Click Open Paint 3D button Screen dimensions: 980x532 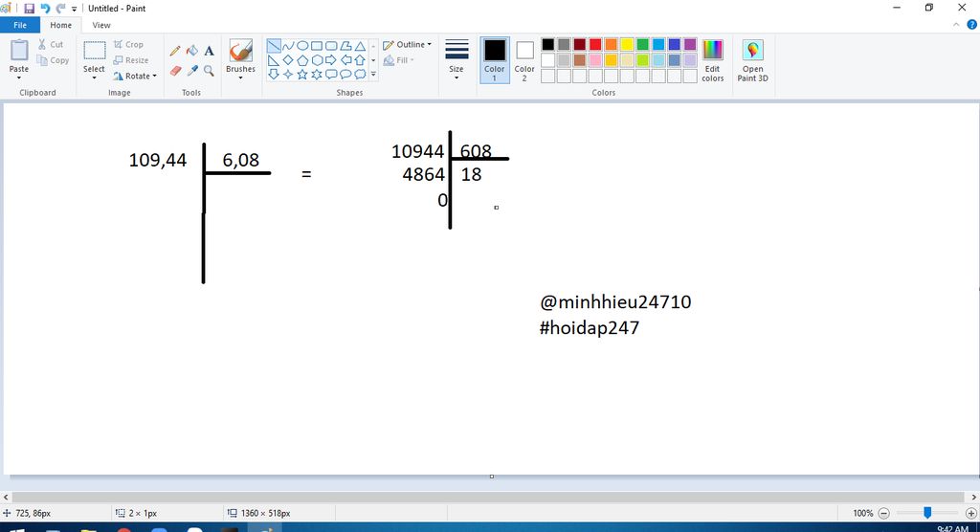752,60
